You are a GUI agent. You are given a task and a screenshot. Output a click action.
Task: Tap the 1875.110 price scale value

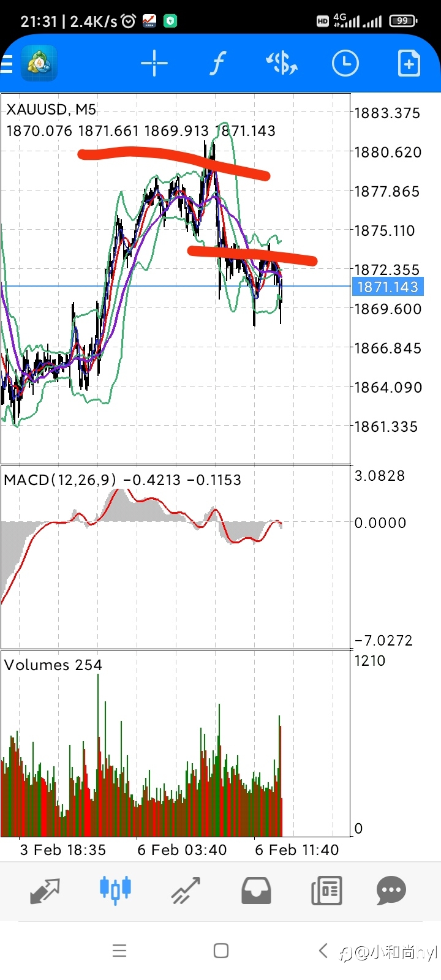385,231
